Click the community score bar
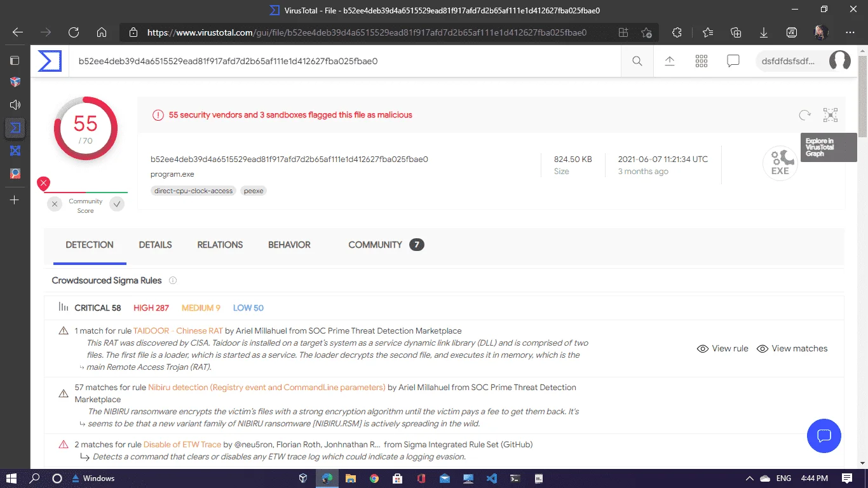This screenshot has height=488, width=868. click(x=86, y=193)
